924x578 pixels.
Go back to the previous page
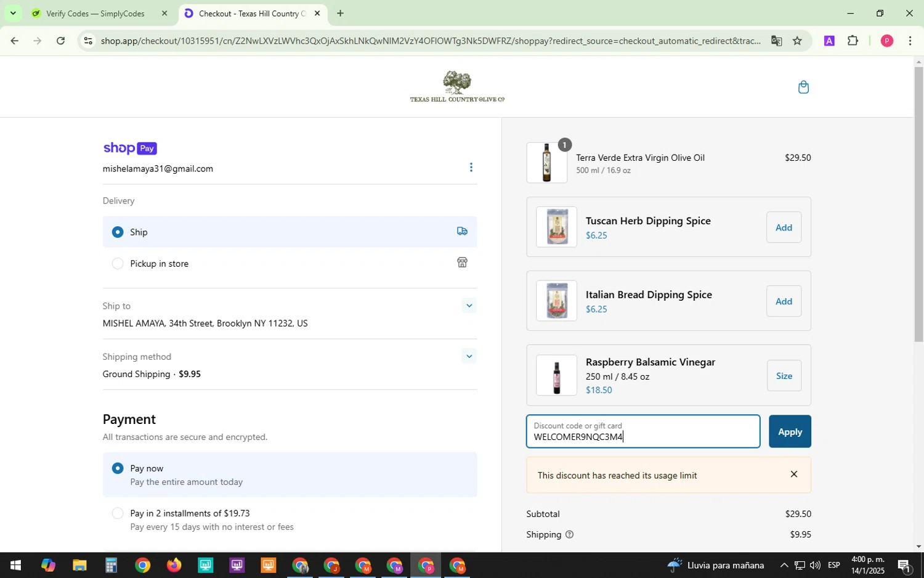(14, 41)
